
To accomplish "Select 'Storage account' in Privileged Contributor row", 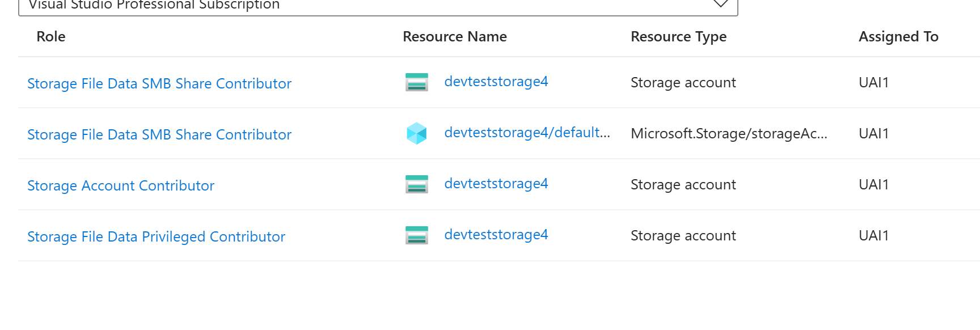I will click(683, 236).
